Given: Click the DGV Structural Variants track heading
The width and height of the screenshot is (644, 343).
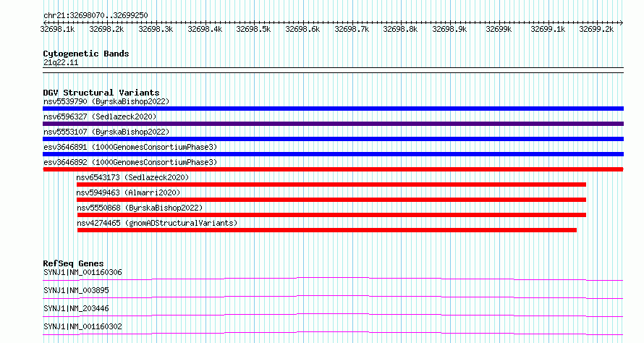Looking at the screenshot, I should [101, 93].
